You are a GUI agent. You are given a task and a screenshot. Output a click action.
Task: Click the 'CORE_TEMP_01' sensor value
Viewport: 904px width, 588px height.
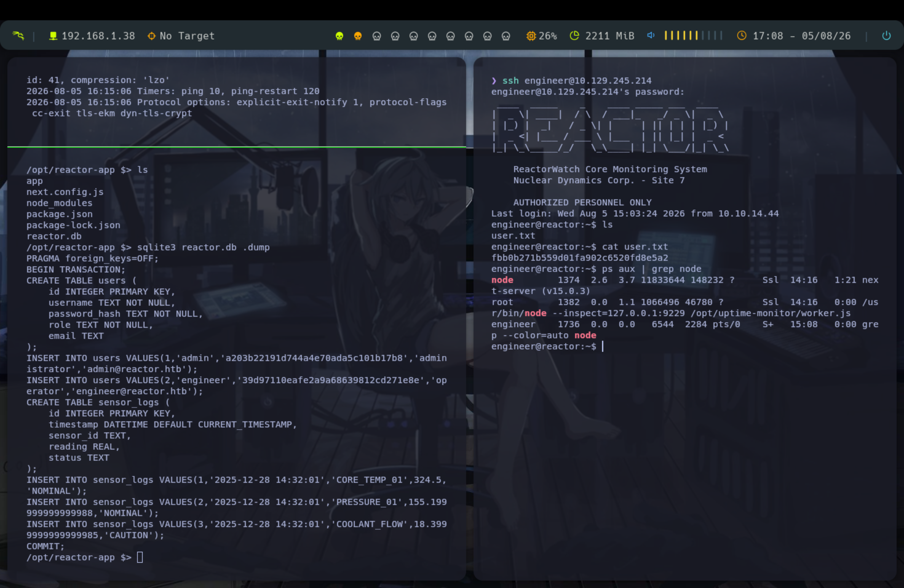[369, 480]
